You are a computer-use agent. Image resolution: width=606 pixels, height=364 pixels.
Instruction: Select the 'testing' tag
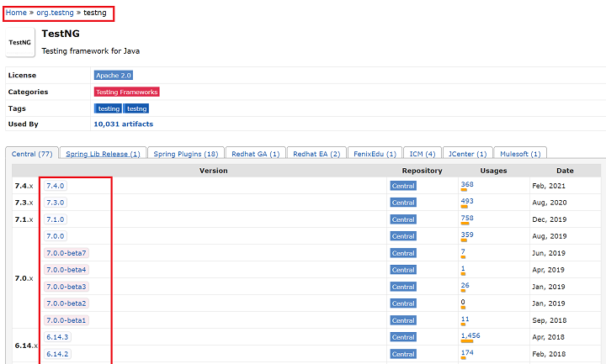coord(109,108)
